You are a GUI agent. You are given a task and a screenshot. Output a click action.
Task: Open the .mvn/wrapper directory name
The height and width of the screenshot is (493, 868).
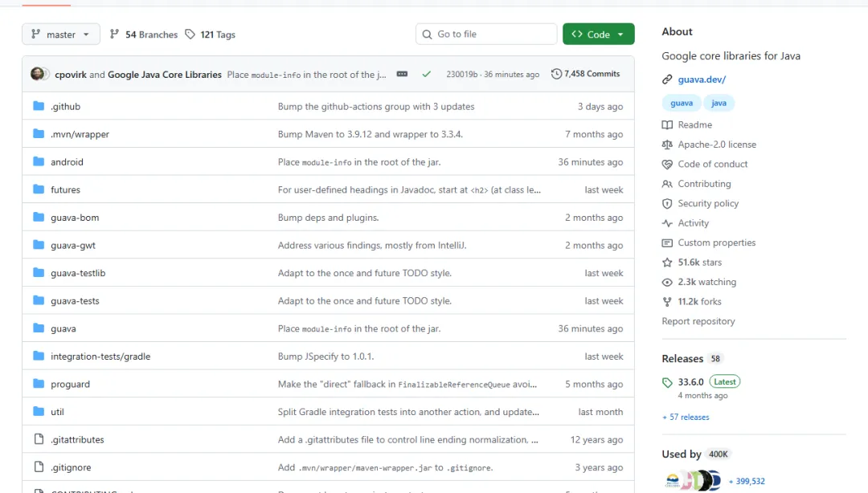(80, 134)
